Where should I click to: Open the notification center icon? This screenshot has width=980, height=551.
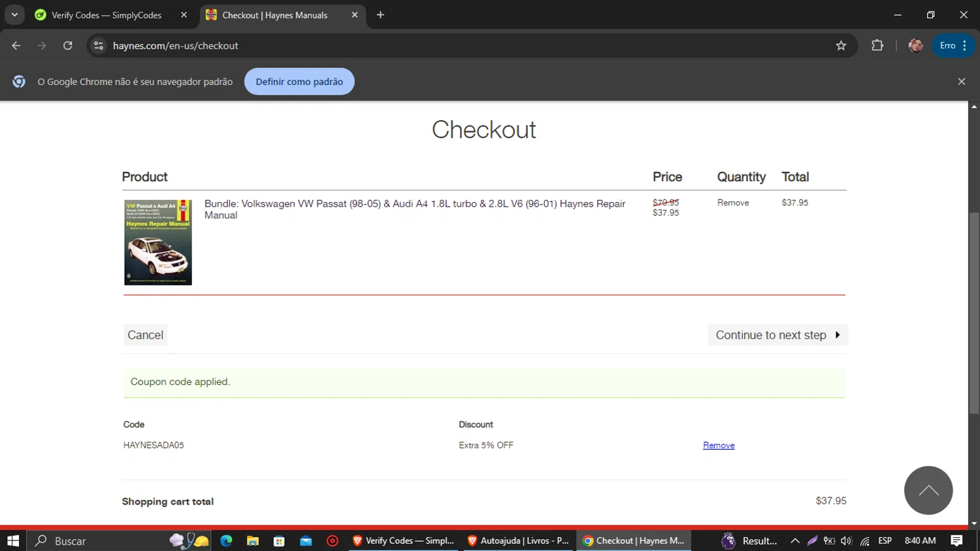956,541
